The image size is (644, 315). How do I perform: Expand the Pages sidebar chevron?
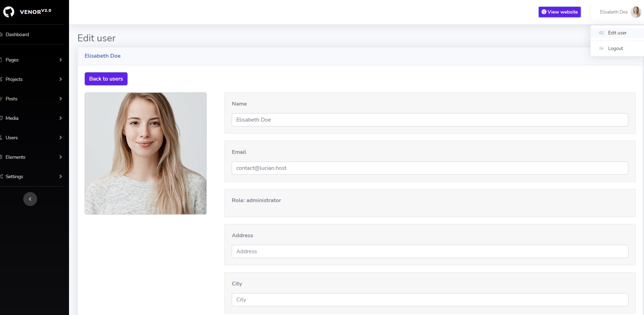point(61,60)
